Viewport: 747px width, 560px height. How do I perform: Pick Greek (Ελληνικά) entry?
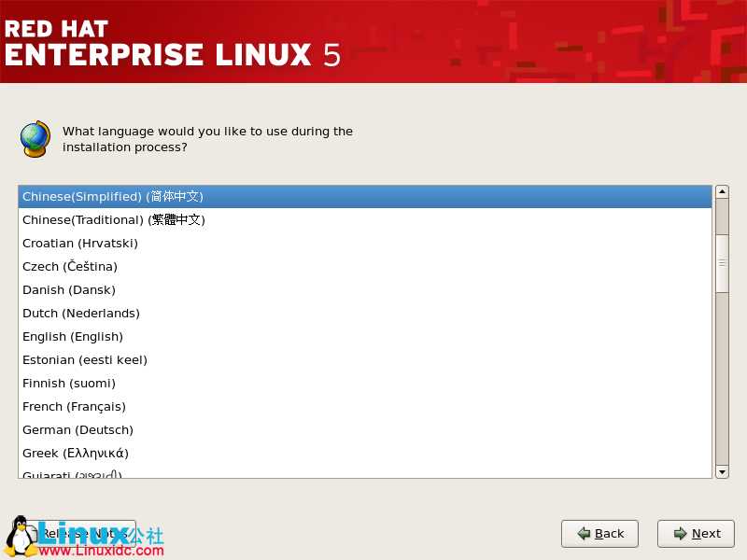click(x=365, y=454)
